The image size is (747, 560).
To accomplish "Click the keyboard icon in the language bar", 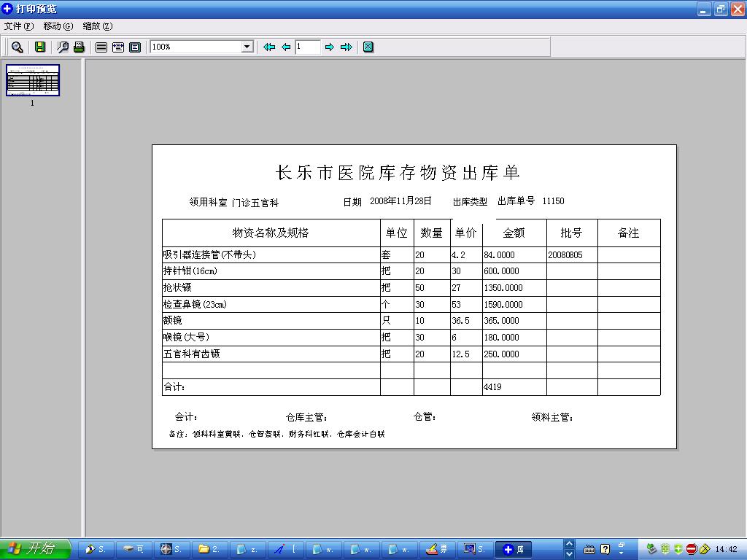I will (589, 550).
